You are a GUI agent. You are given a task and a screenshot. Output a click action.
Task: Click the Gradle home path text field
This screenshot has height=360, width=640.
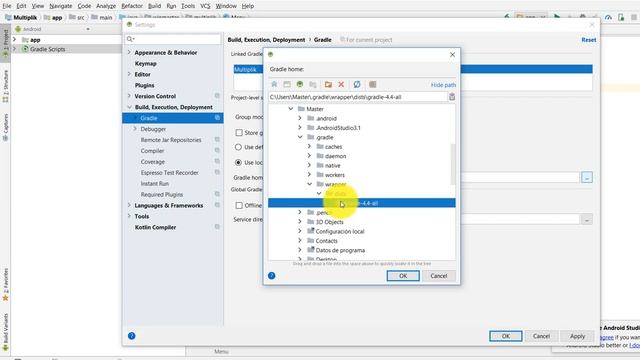click(x=358, y=97)
